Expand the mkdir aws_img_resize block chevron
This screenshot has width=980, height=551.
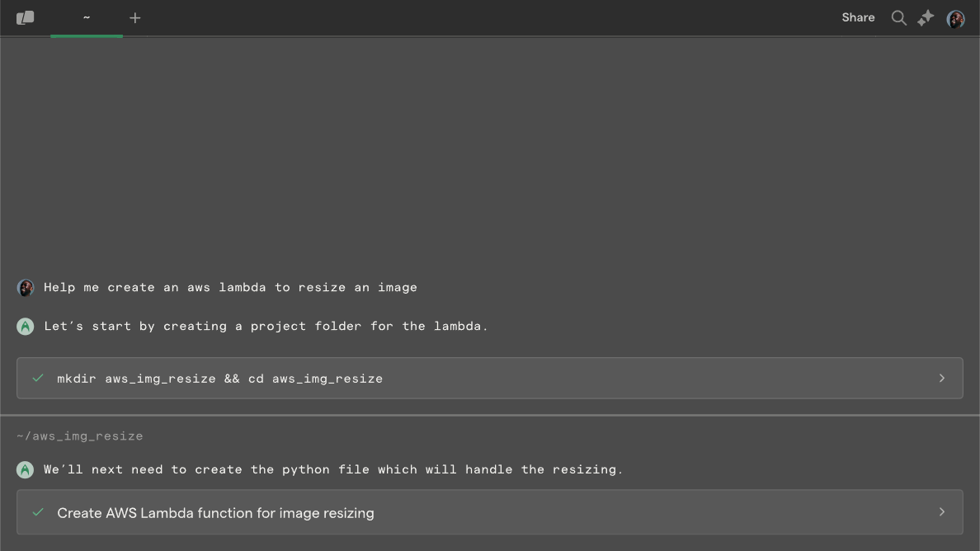coord(942,378)
